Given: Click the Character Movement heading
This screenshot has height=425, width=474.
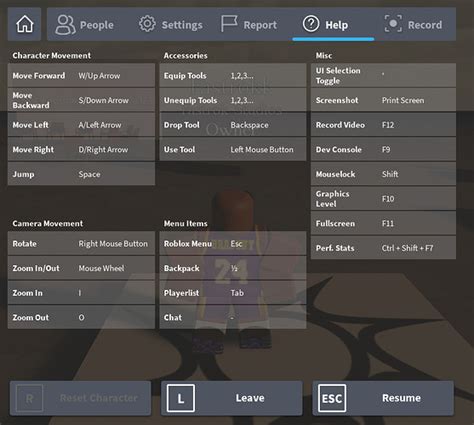Looking at the screenshot, I should pos(52,56).
